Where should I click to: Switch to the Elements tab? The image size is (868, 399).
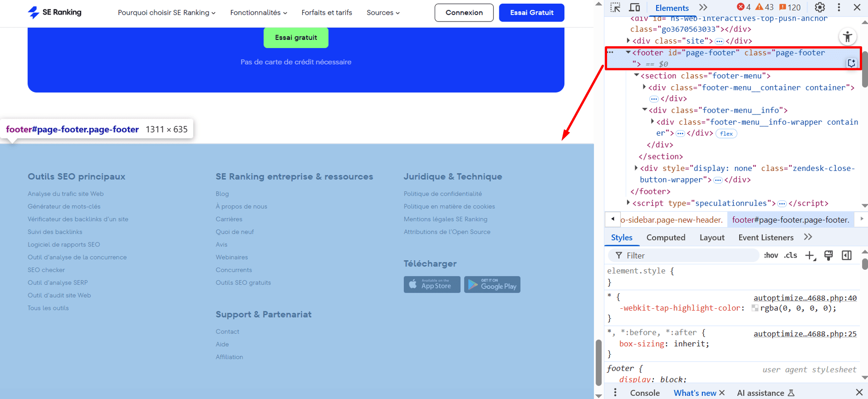pyautogui.click(x=672, y=8)
